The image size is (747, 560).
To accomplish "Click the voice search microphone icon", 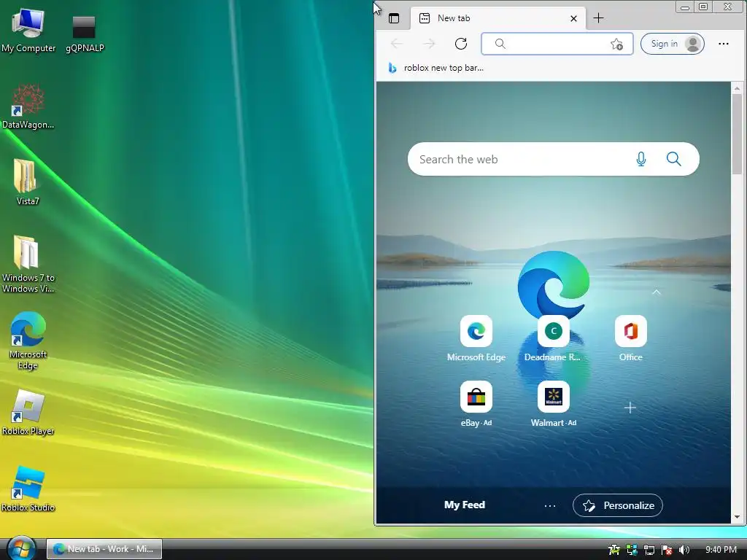I will (641, 159).
